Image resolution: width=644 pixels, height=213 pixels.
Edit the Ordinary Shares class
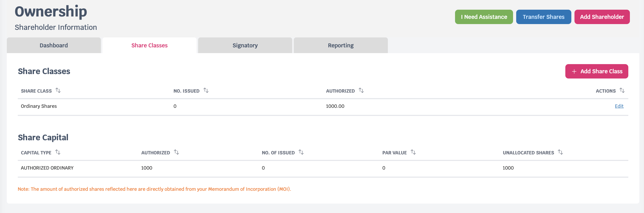[x=619, y=106]
